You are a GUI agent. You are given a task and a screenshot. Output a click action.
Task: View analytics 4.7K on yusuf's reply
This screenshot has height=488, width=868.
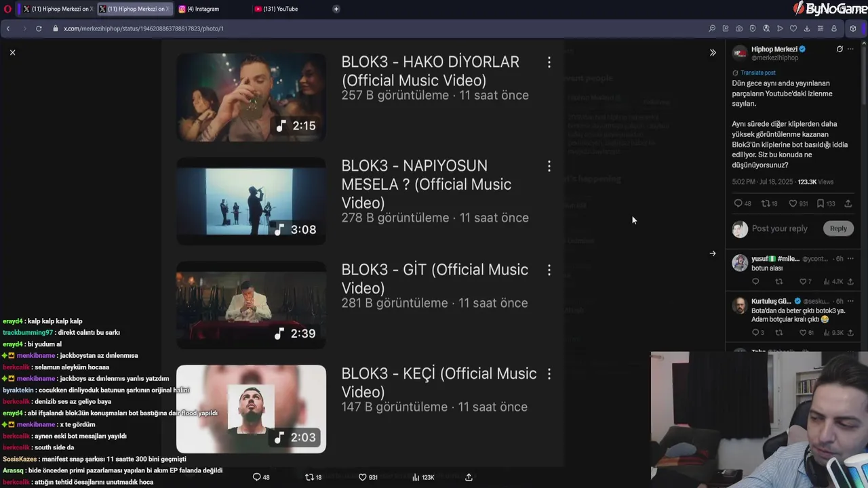[833, 281]
